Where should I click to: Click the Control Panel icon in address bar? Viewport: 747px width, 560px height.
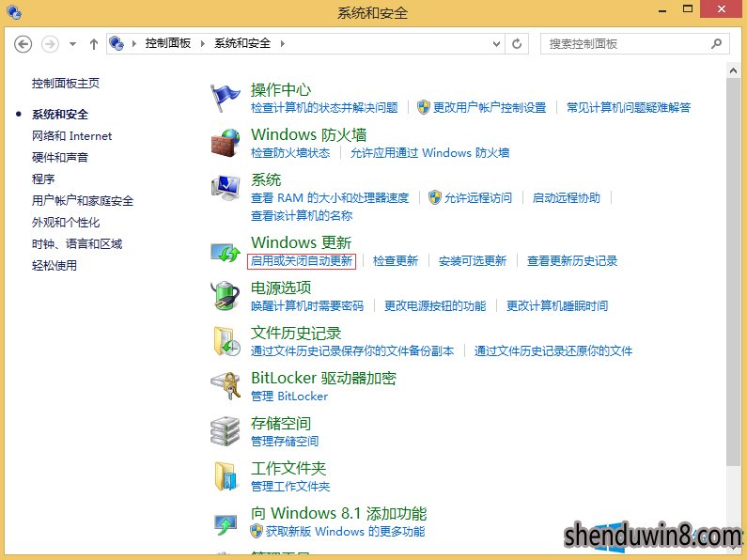pos(117,43)
